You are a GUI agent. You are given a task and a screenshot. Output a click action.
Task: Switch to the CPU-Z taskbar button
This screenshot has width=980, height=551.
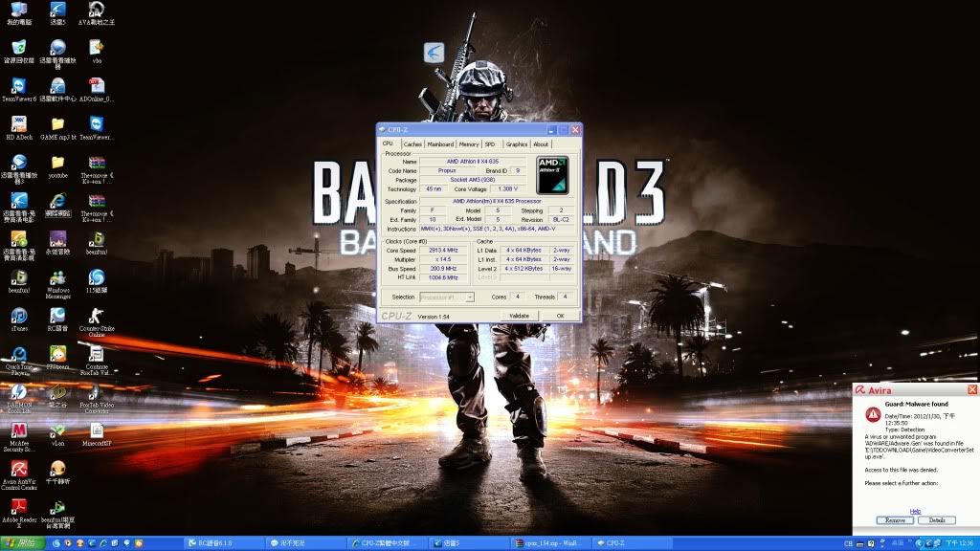(632, 543)
